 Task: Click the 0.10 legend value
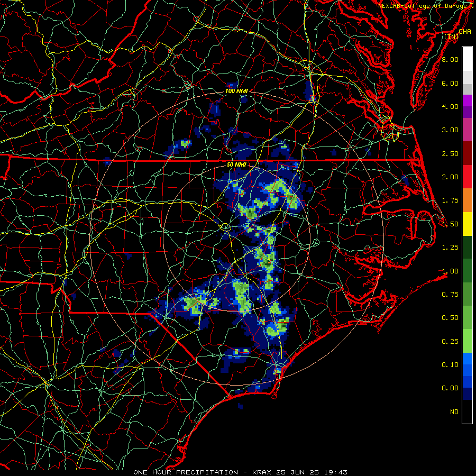[x=450, y=365]
